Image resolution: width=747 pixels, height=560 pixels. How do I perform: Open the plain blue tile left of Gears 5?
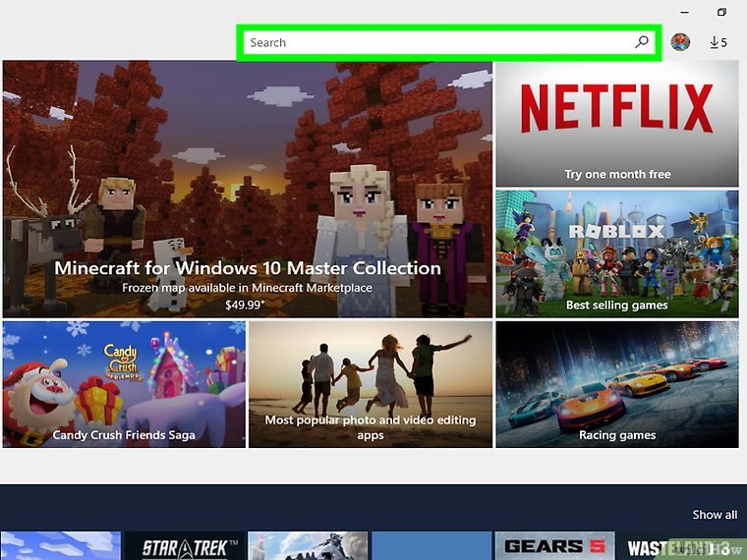pos(431,546)
